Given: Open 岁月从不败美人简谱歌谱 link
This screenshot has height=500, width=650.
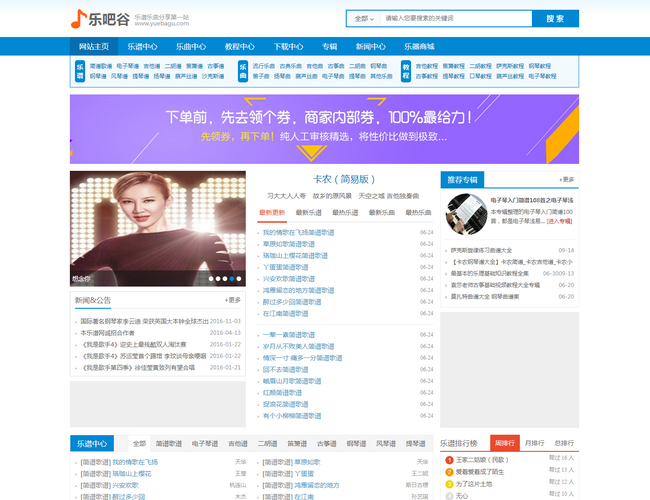Looking at the screenshot, I should (298, 347).
